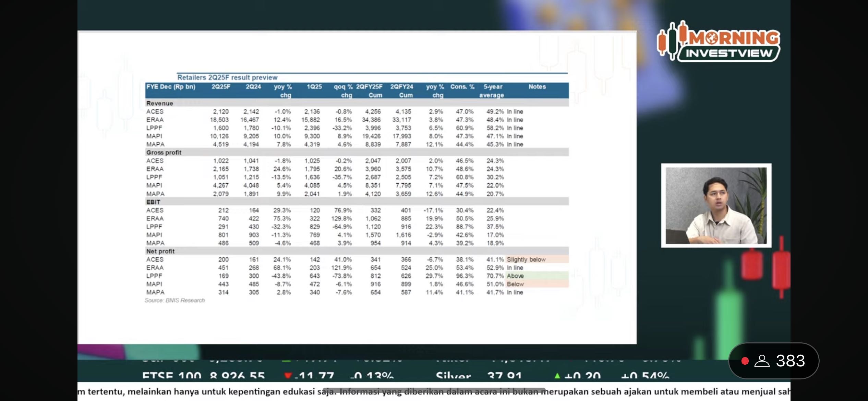Screen dimensions: 868x401
Task: Click the 19,426 cumulative revenue cell
Action: coord(371,136)
